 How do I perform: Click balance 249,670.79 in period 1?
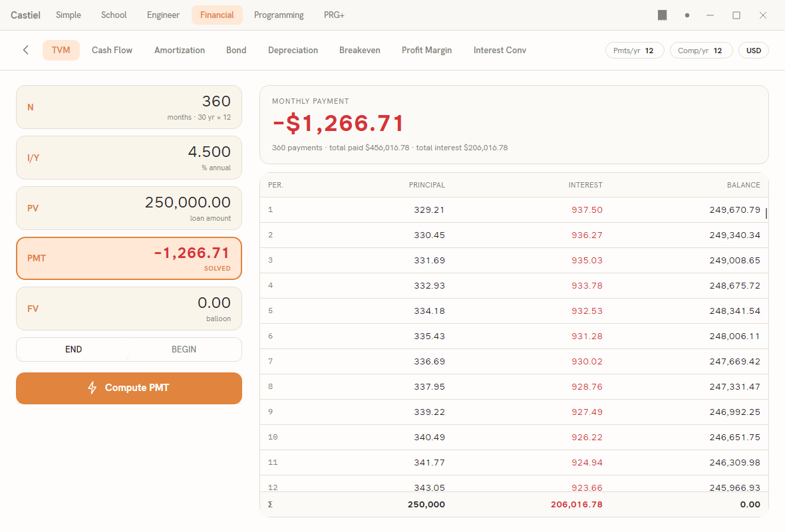[x=734, y=209]
